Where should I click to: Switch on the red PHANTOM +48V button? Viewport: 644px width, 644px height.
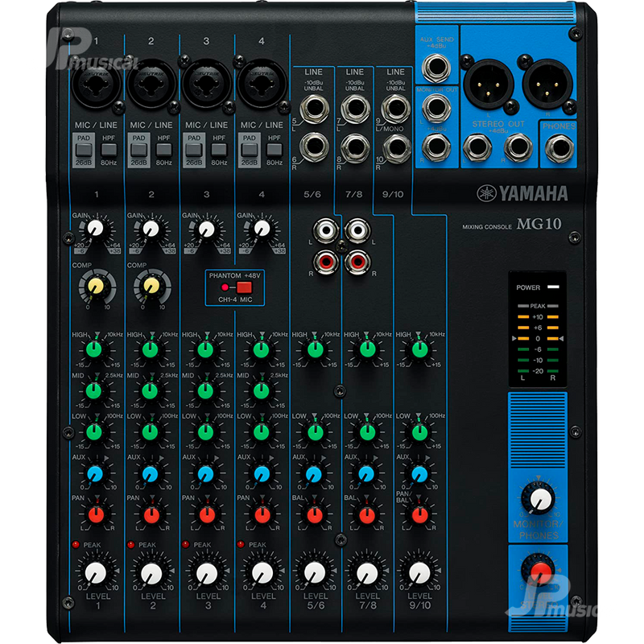point(244,287)
